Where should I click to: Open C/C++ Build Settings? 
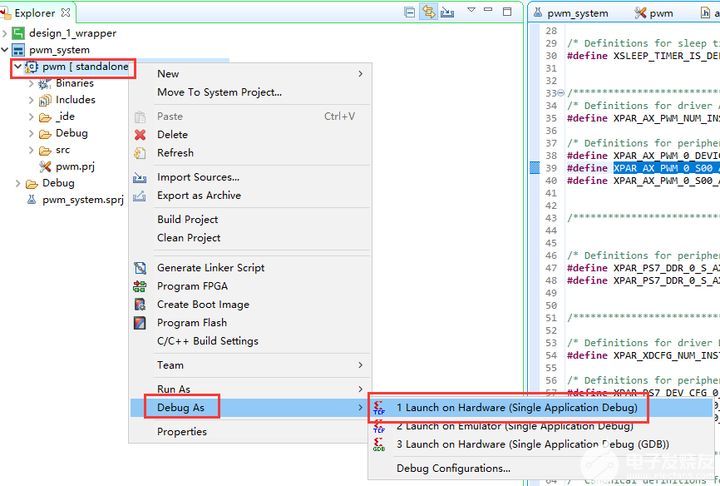tap(251, 341)
